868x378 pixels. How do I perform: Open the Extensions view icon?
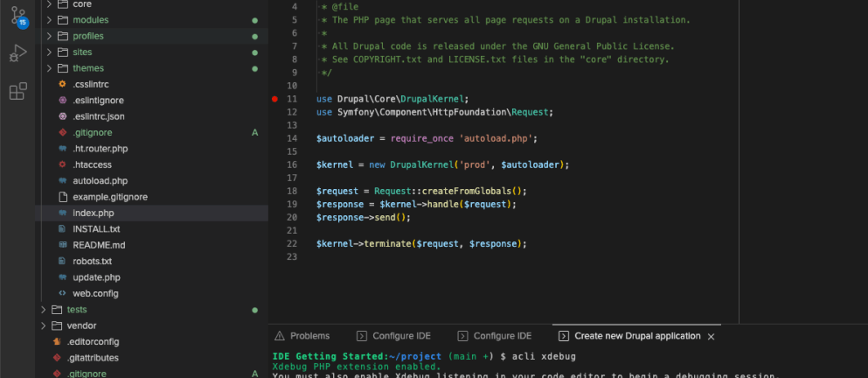pyautogui.click(x=17, y=92)
